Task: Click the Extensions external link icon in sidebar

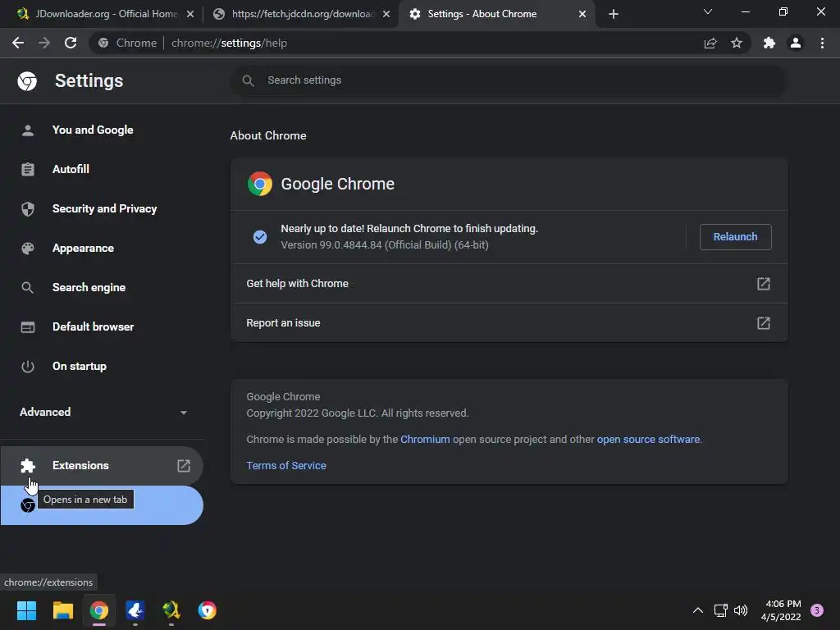Action: [x=184, y=466]
